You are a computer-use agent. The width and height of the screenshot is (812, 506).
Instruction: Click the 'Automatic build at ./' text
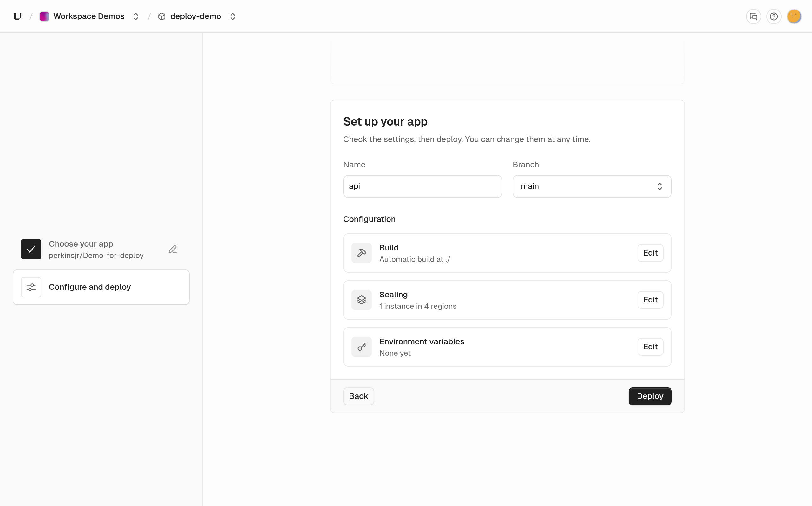pos(414,259)
